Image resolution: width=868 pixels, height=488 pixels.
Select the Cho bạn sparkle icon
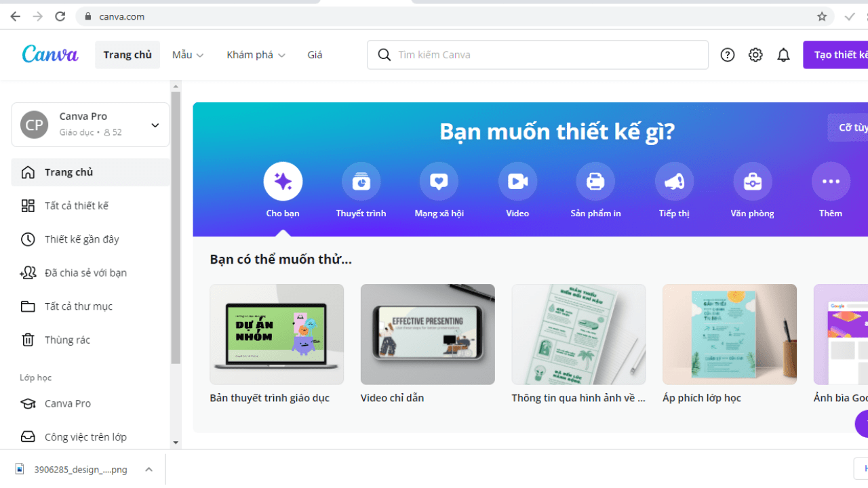point(283,181)
